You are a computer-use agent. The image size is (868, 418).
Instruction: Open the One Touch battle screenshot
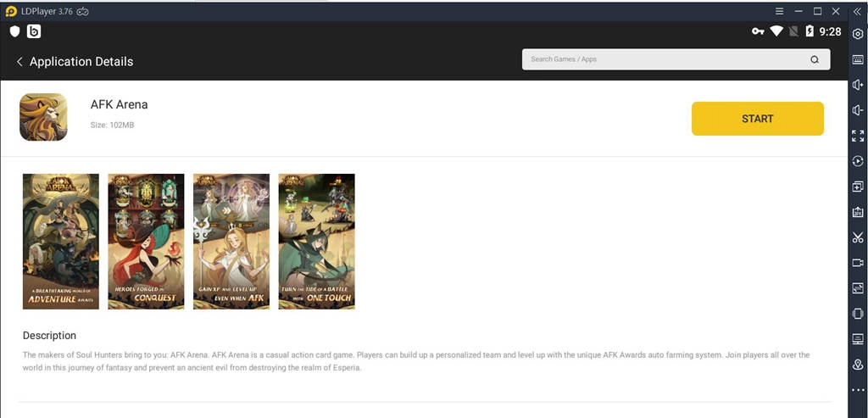317,242
